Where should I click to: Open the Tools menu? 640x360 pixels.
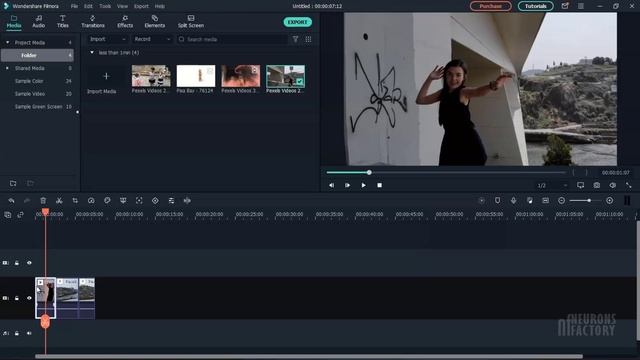pyautogui.click(x=105, y=6)
